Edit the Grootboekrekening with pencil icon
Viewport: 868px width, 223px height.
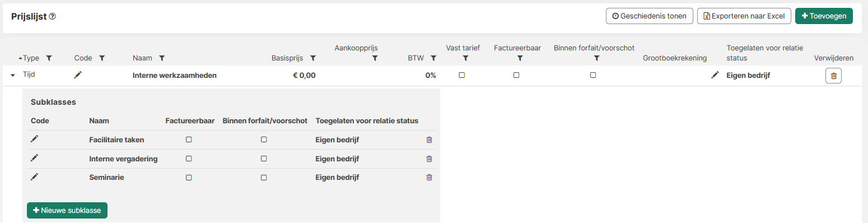(715, 75)
